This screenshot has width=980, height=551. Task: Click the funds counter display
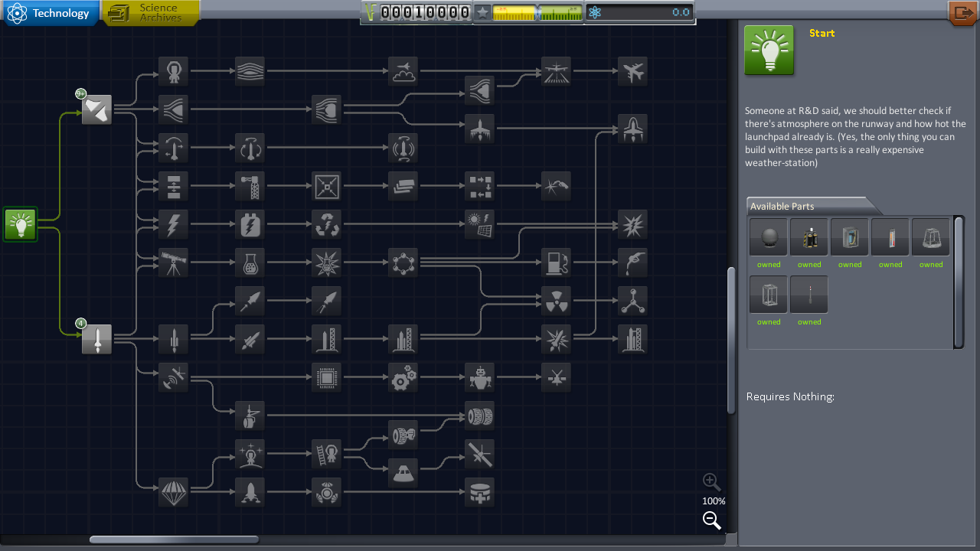[417, 12]
